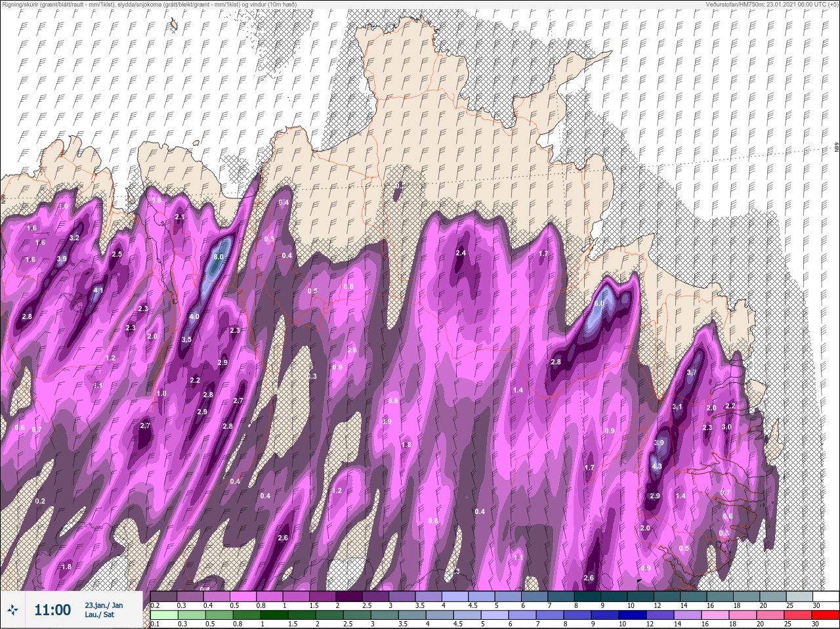Pick the upper legend swatch between 4 and 4.5

pyautogui.click(x=455, y=596)
